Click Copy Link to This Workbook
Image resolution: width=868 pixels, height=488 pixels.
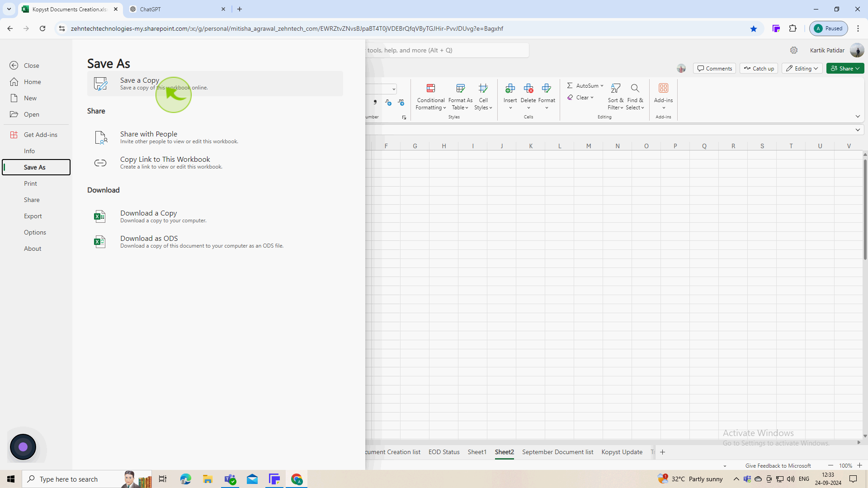tap(215, 163)
